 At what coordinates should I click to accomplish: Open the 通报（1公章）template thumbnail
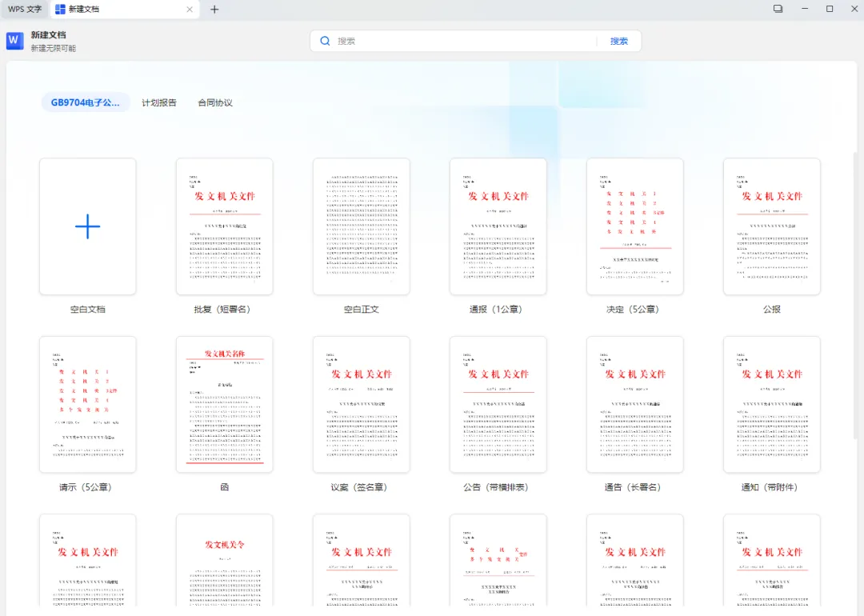498,226
